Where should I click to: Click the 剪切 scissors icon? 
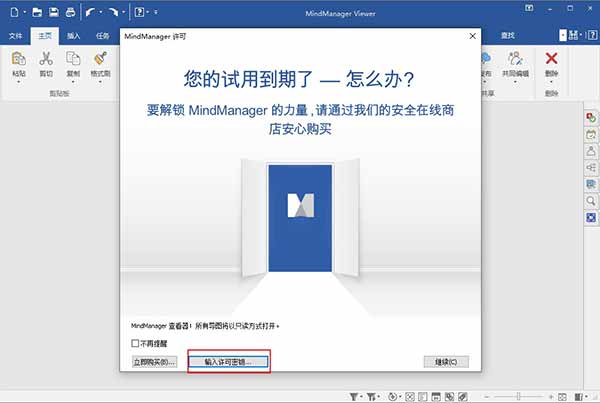[x=46, y=59]
